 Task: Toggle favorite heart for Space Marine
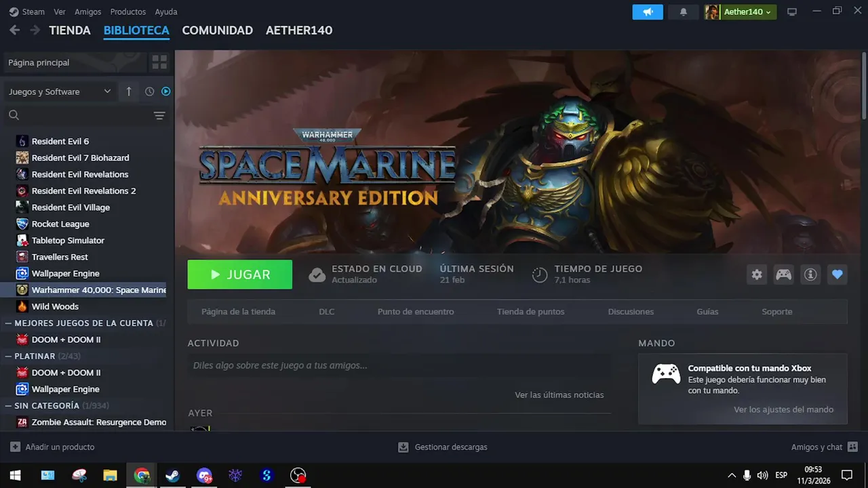click(x=837, y=274)
